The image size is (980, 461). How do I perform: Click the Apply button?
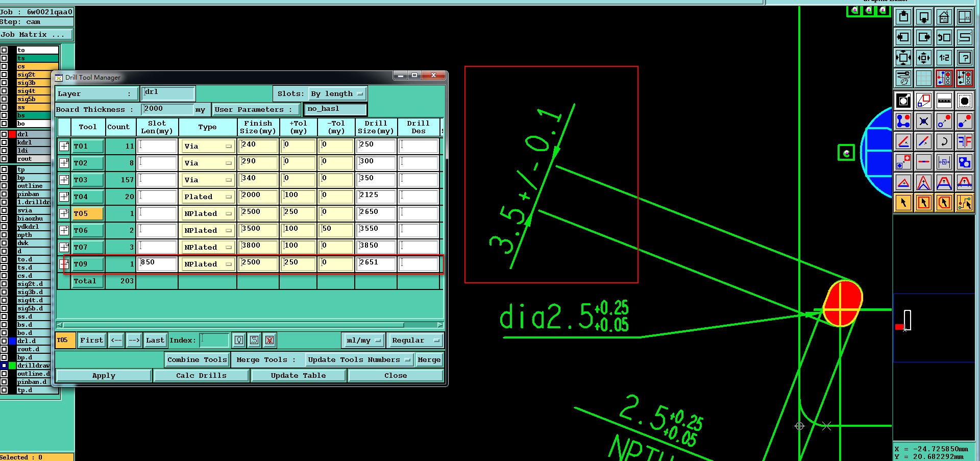[104, 376]
